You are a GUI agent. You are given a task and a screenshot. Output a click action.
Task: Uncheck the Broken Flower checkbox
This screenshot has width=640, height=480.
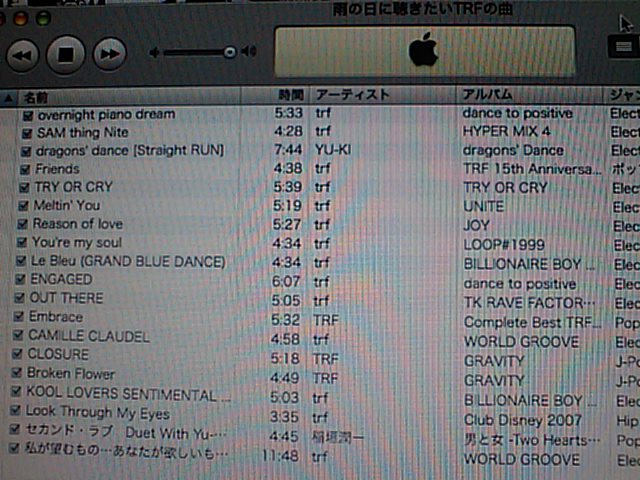pyautogui.click(x=17, y=373)
